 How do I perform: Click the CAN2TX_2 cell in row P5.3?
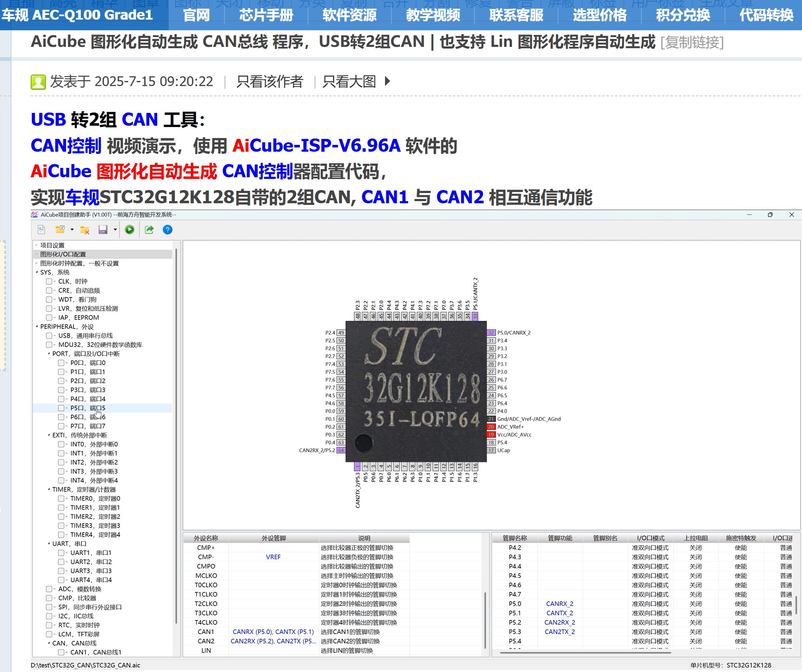560,632
